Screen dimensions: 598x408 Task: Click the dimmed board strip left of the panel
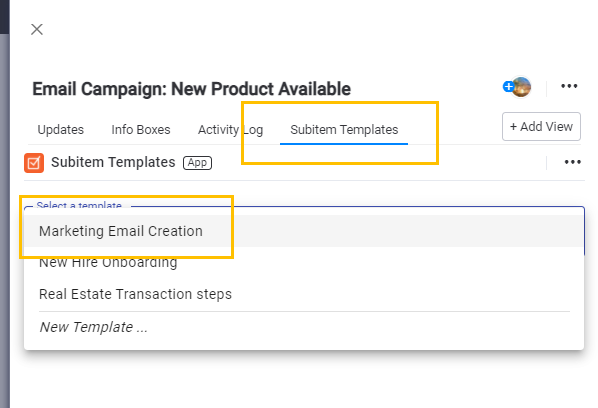pyautogui.click(x=5, y=221)
